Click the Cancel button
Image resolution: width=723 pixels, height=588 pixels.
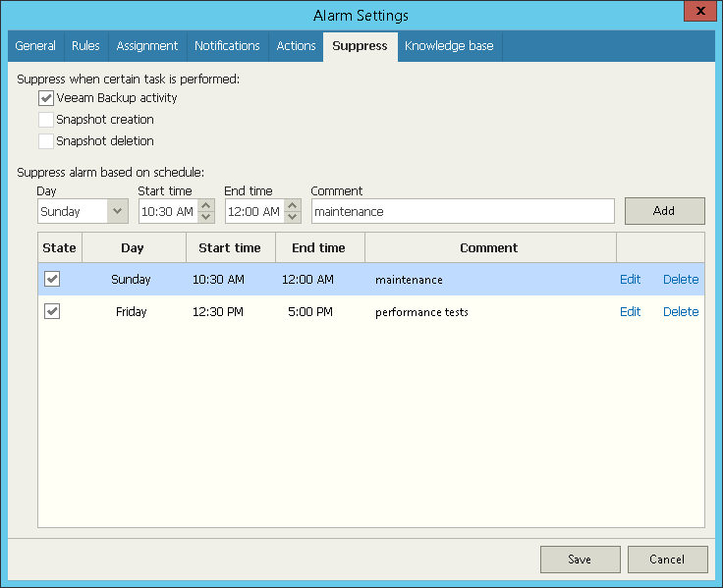pos(667,560)
